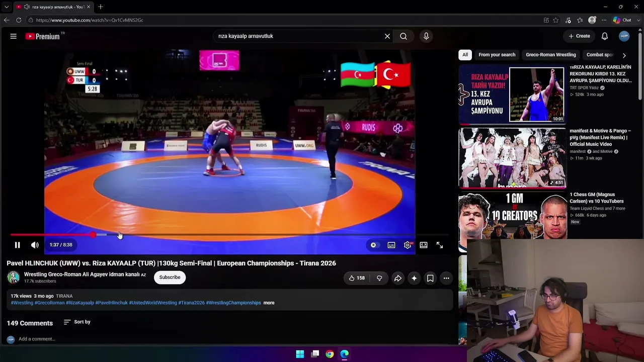Open the #Wrestling hashtag
The width and height of the screenshot is (644, 362).
(x=22, y=303)
